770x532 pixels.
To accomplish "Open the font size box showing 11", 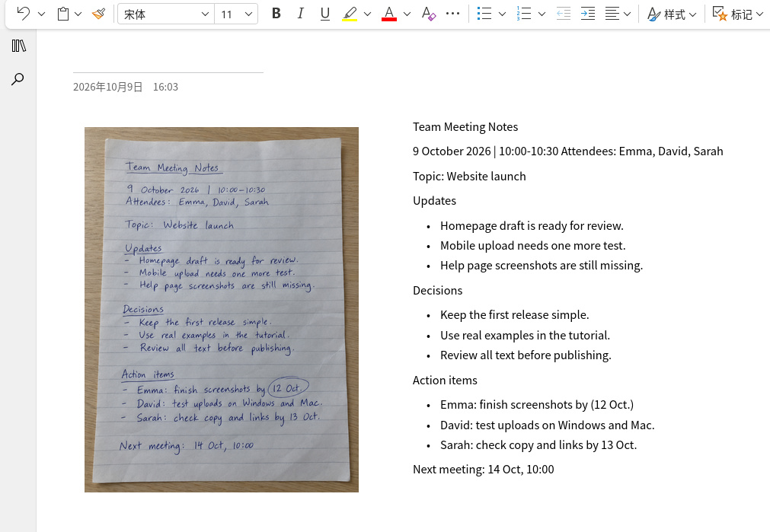I will (236, 14).
